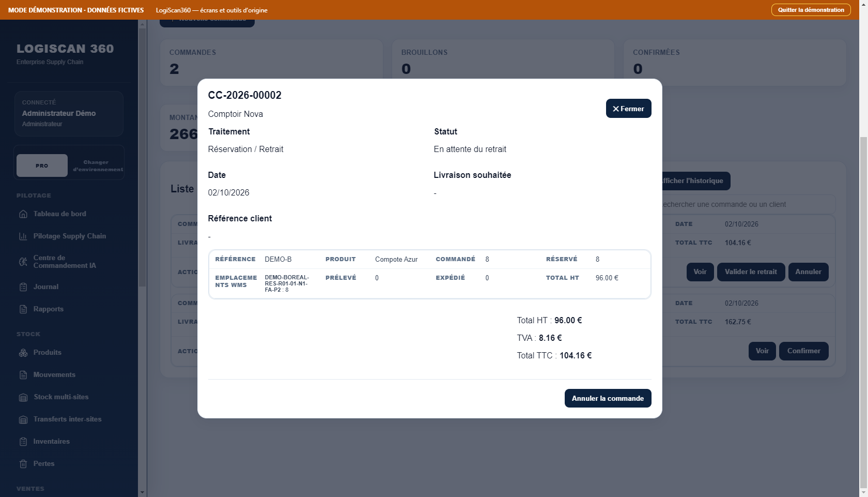Viewport: 868px width, 497px height.
Task: Click the En attente du retrait status
Action: (x=470, y=149)
